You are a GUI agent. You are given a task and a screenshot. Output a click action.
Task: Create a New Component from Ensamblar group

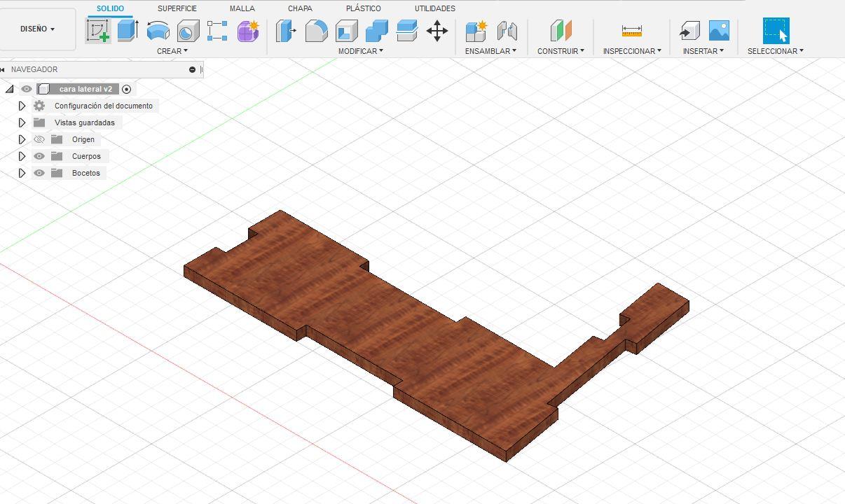pos(476,31)
